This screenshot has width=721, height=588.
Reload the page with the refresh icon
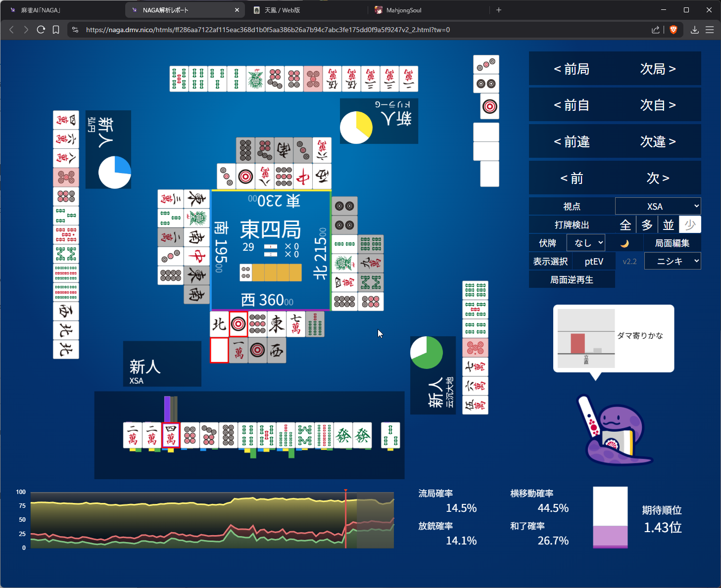41,30
